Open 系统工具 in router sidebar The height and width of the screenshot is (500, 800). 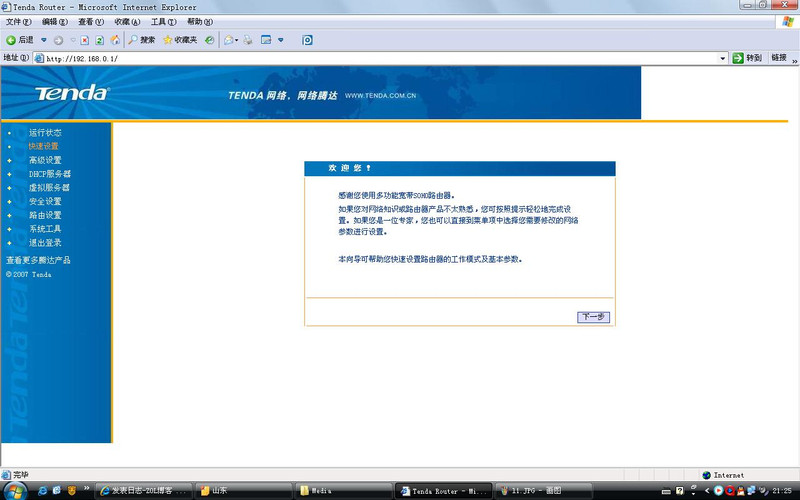(45, 229)
